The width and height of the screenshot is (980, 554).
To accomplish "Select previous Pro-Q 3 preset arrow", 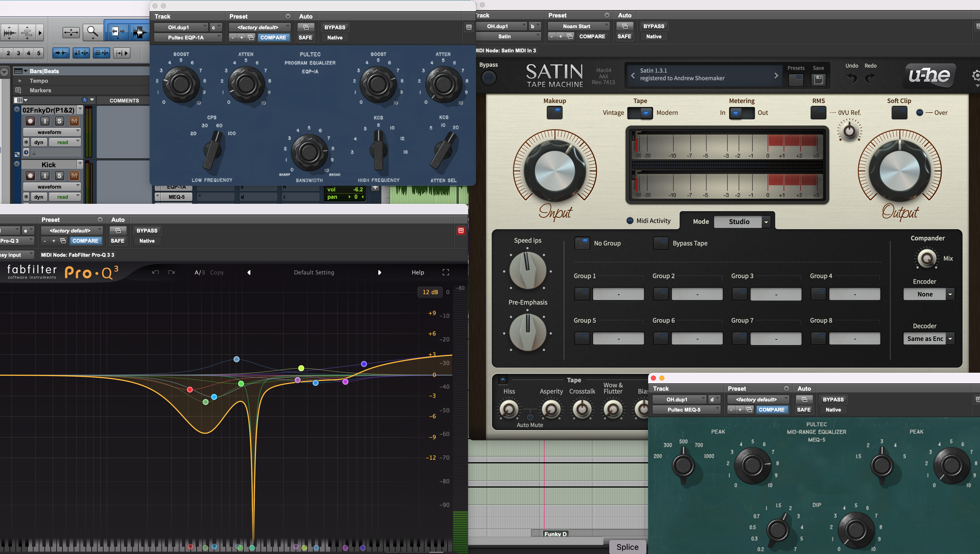I will coord(249,272).
